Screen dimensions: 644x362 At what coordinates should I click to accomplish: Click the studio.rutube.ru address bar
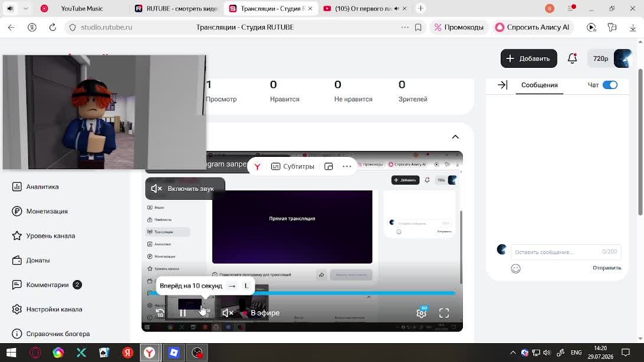[107, 28]
